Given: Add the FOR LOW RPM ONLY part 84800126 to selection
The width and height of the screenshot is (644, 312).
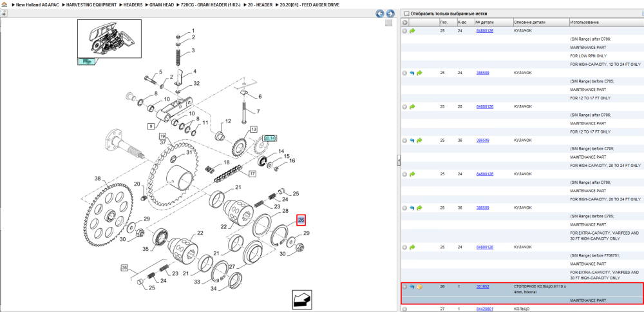Looking at the screenshot, I should point(404,31).
